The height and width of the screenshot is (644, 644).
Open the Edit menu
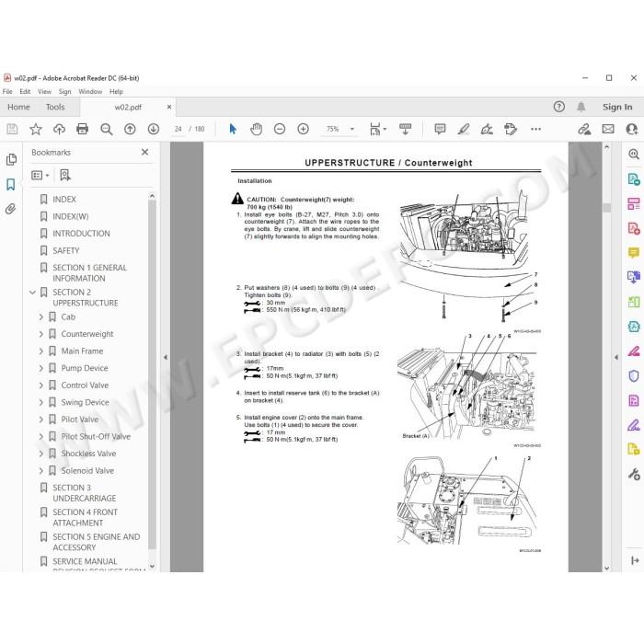point(25,92)
